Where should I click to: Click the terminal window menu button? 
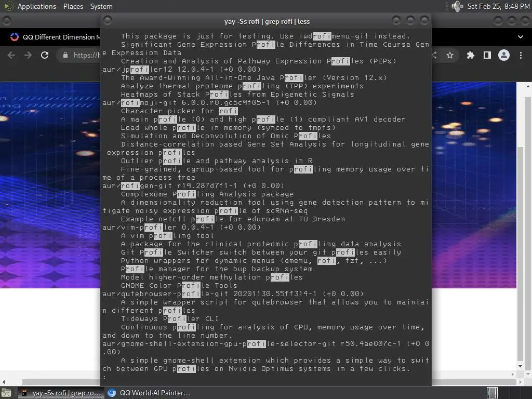[108, 21]
